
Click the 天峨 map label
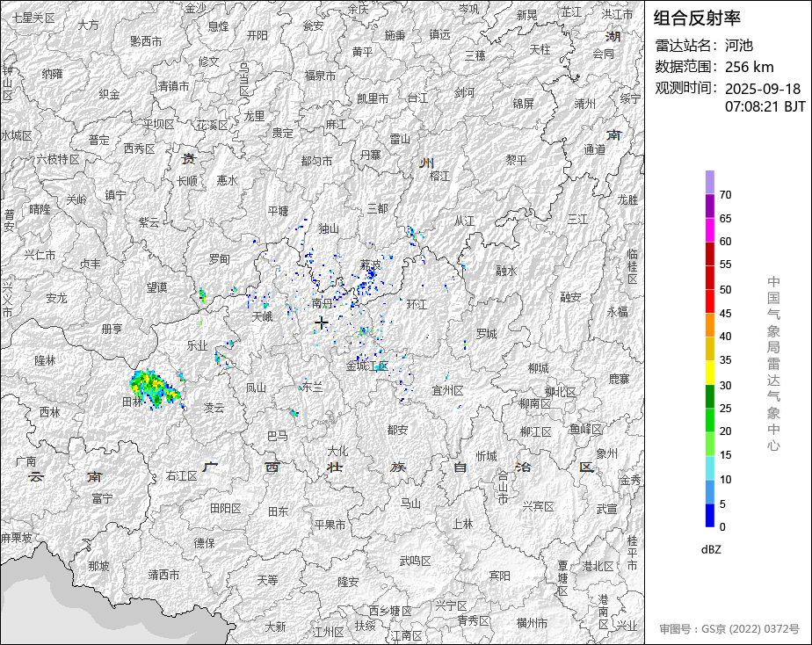[x=262, y=315]
